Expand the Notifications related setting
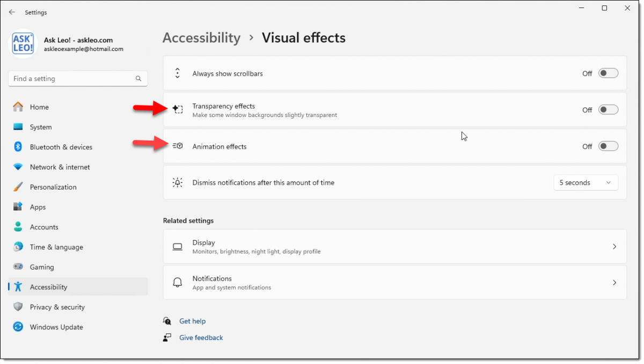 614,282
